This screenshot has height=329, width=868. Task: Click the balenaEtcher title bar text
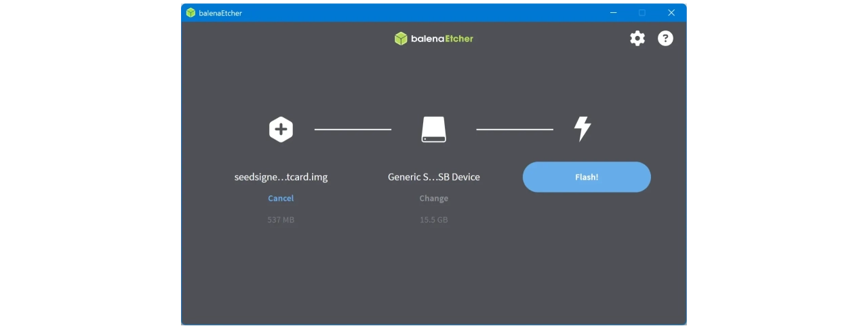click(220, 13)
